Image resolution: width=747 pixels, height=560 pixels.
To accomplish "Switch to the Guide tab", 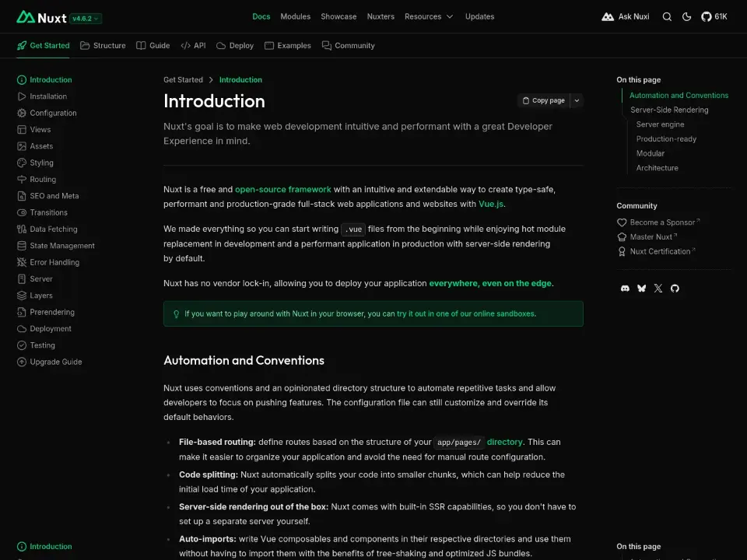I will tap(153, 46).
